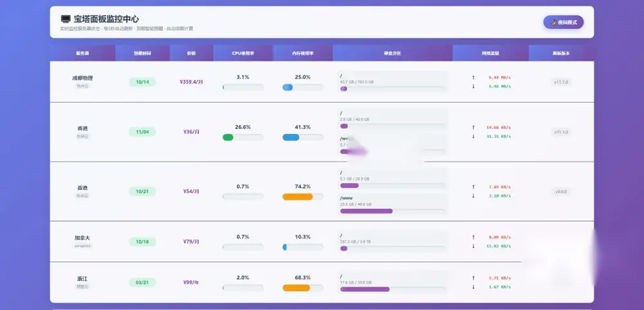Select the 服务器 column header
Image resolution: width=644 pixels, height=310 pixels.
click(x=82, y=53)
